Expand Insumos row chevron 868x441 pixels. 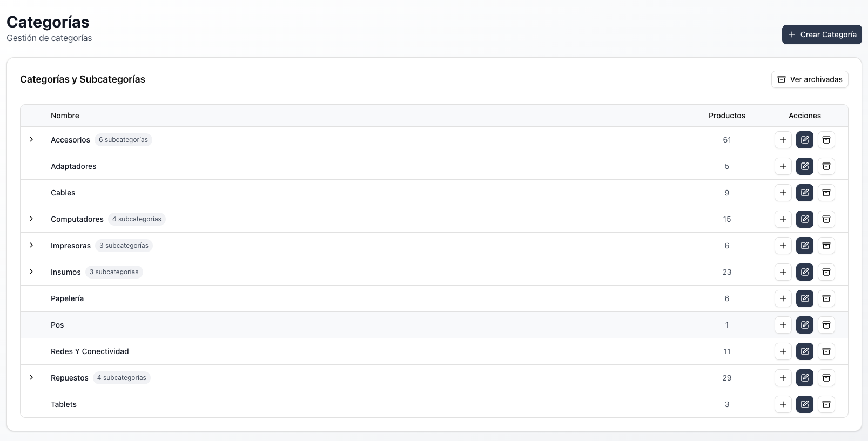tap(31, 272)
